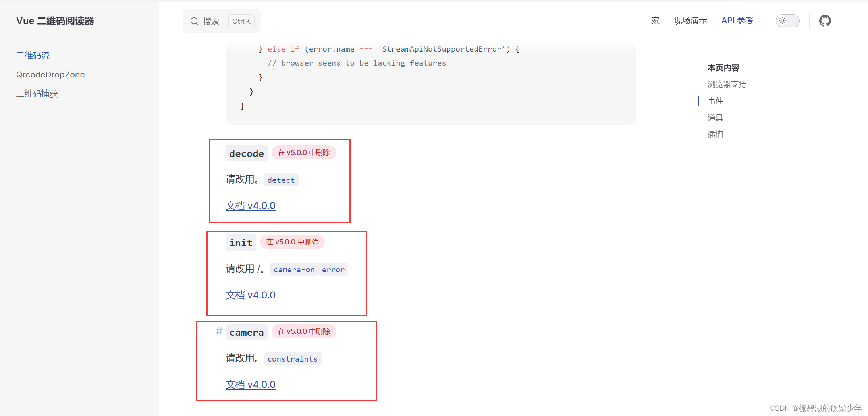Open the 家 nav item
The width and height of the screenshot is (868, 416).
coord(655,21)
